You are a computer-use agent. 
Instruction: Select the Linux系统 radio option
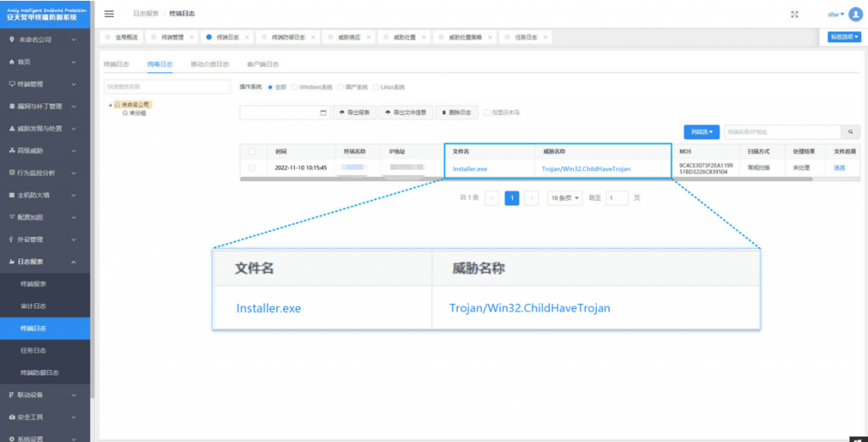point(376,87)
